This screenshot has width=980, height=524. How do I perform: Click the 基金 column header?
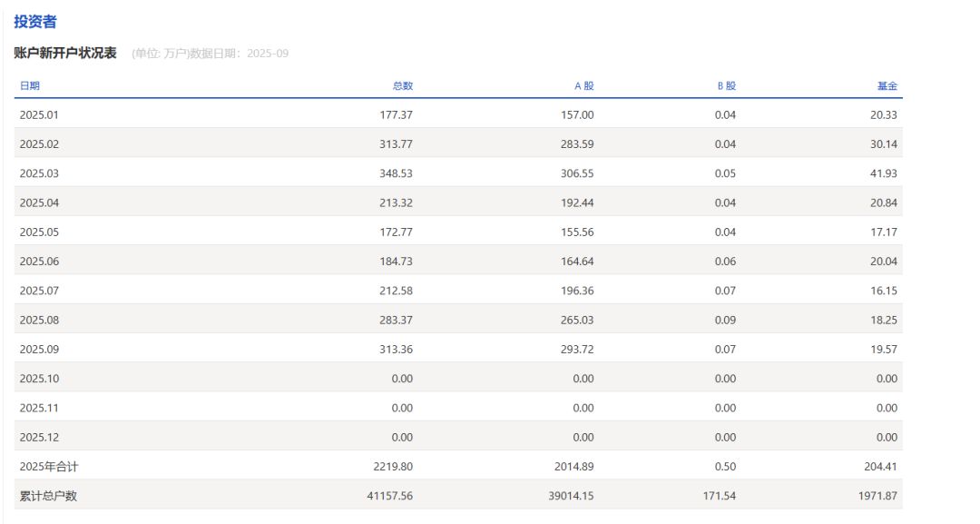coord(887,85)
